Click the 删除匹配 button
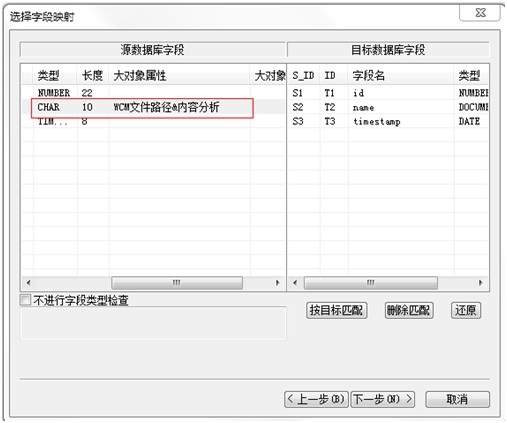Image resolution: width=507 pixels, height=423 pixels. coord(409,310)
